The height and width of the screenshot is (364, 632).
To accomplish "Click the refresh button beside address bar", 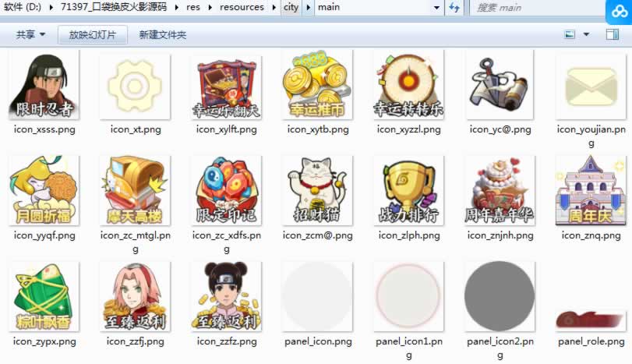I will pos(454,8).
